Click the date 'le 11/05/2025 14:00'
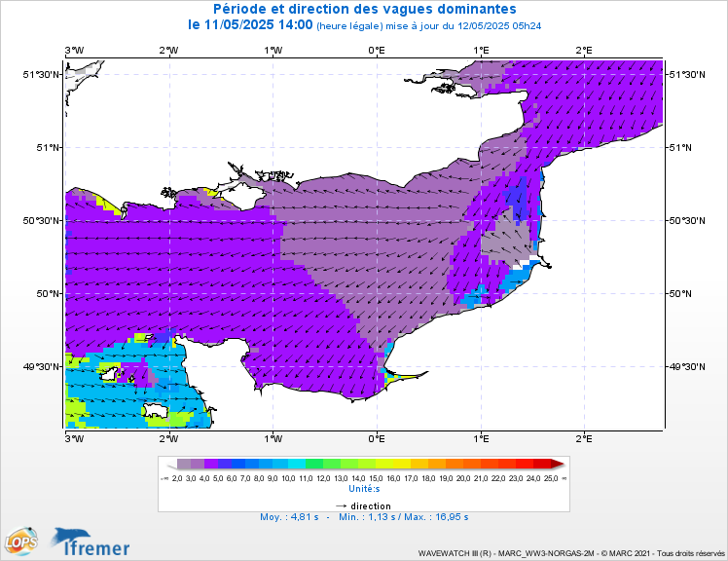Viewport: 728px width, 561px height. click(250, 24)
